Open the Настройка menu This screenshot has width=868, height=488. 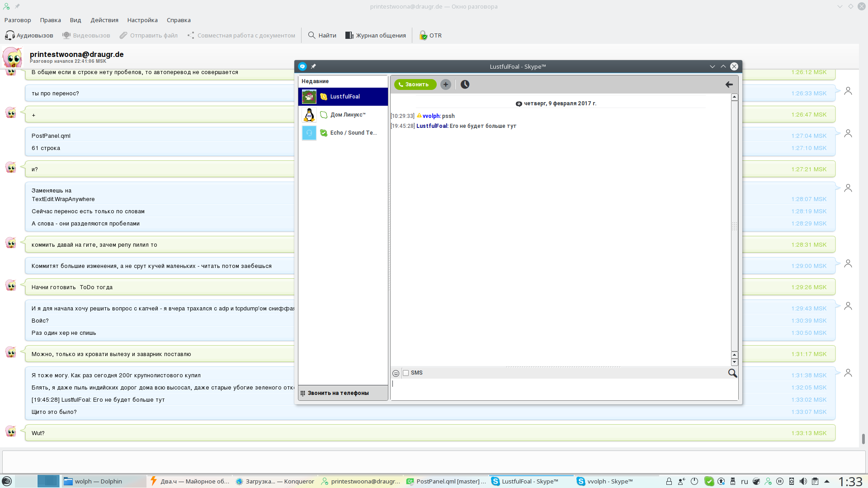[x=142, y=20]
